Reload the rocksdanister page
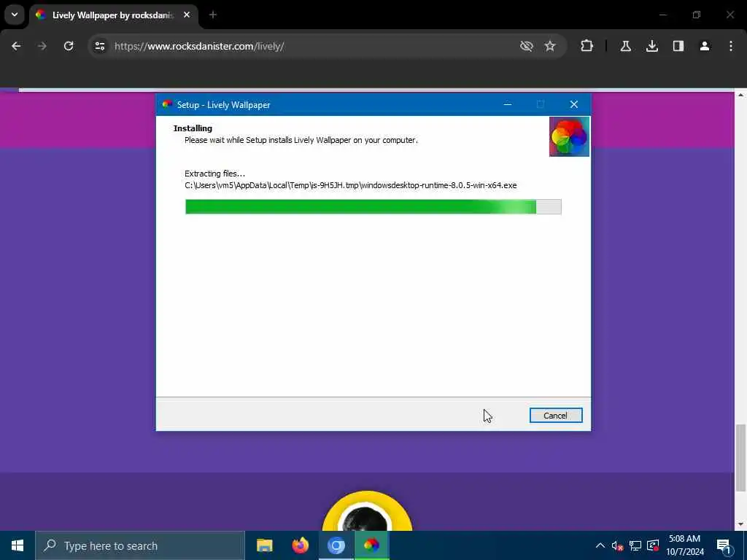 (69, 46)
